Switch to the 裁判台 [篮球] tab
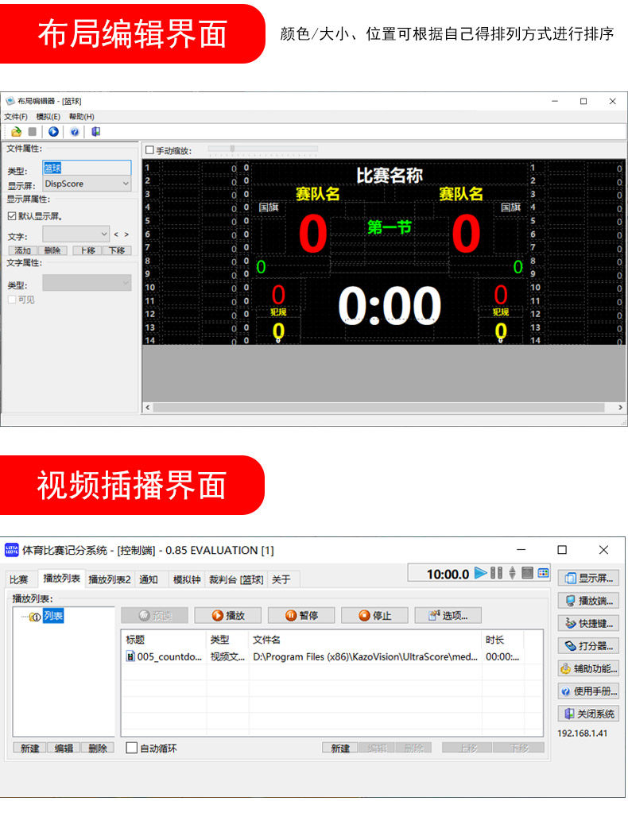The image size is (628, 840). click(x=236, y=579)
